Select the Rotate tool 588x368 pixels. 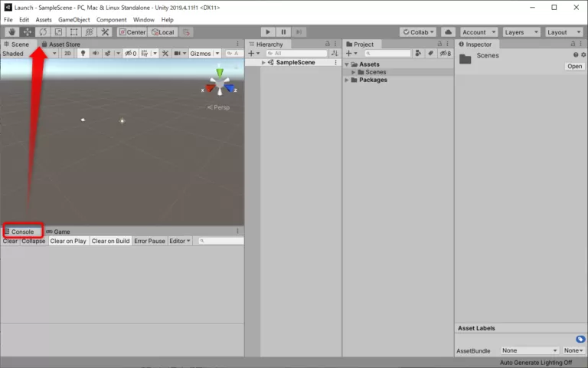[x=43, y=32]
